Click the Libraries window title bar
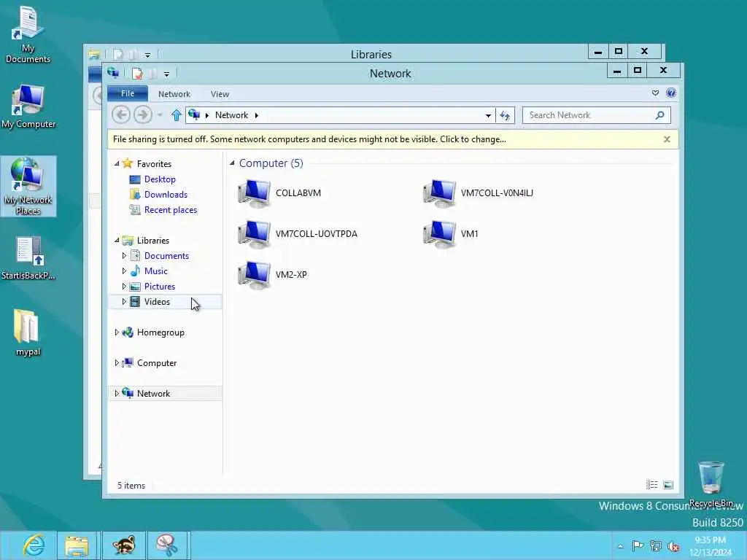The image size is (747, 560). click(371, 54)
